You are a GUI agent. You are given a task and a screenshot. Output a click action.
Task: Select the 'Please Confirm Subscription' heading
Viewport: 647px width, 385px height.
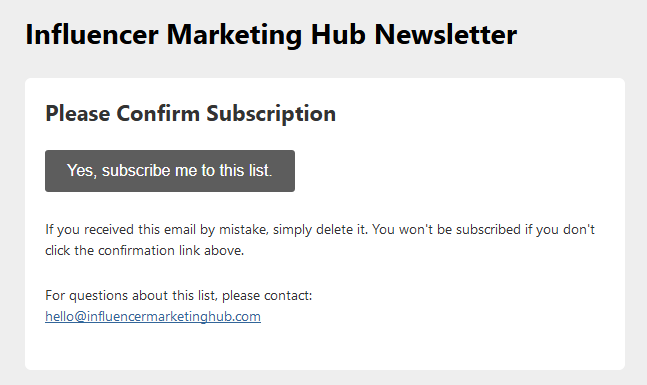(x=191, y=113)
